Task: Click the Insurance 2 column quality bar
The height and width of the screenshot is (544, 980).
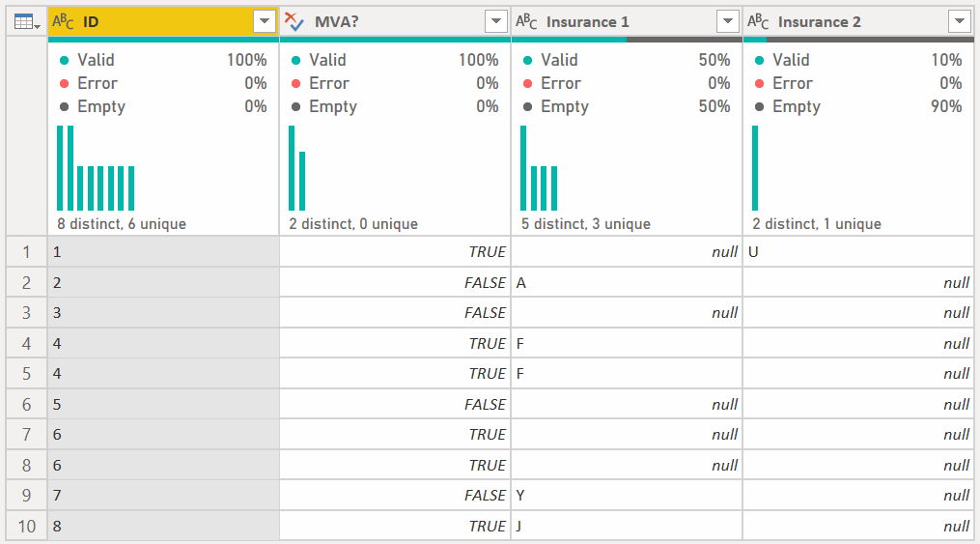Action: click(858, 40)
